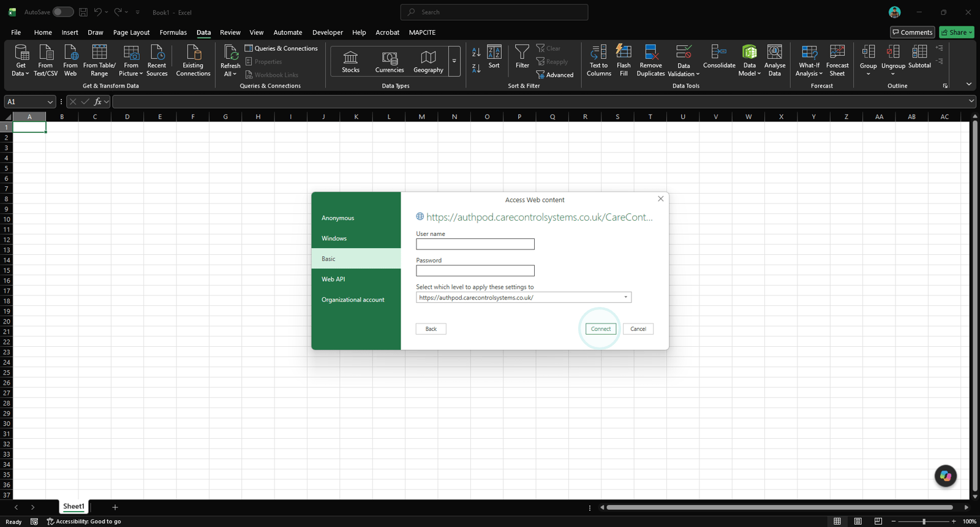Screen dimensions: 980x527
Task: Click From Text/CSV icon
Action: [x=45, y=60]
